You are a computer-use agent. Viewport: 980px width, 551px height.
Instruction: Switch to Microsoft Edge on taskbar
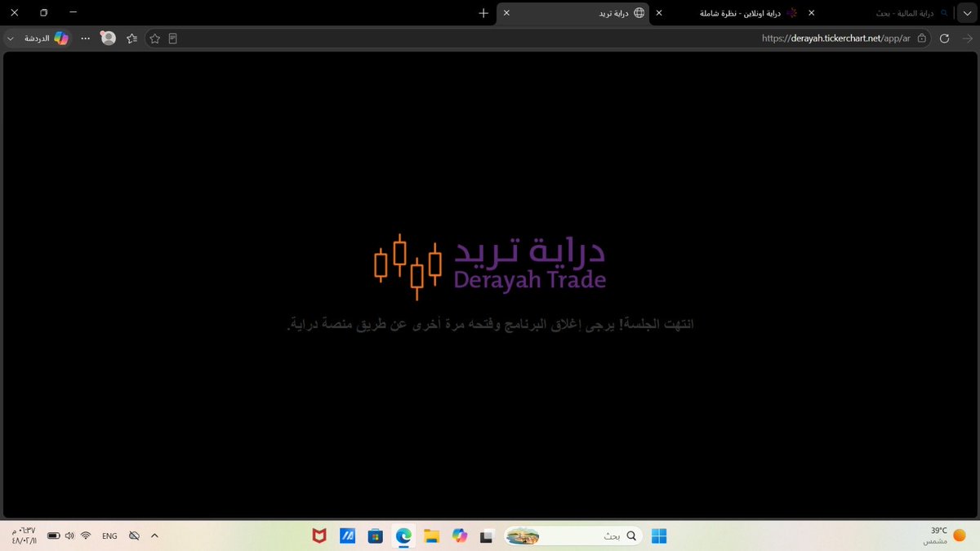(x=403, y=536)
